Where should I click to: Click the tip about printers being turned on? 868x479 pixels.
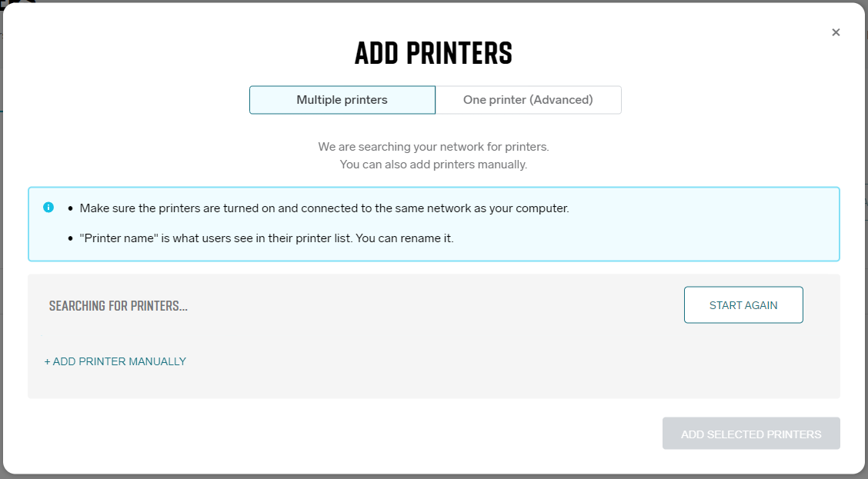[325, 208]
